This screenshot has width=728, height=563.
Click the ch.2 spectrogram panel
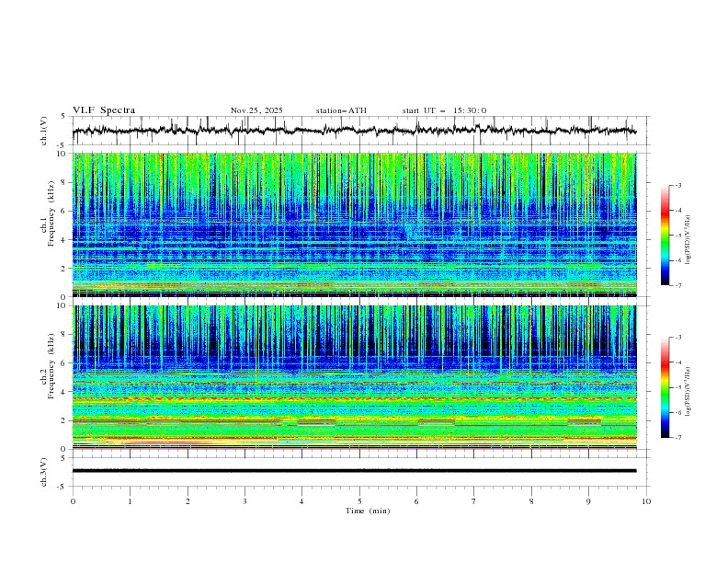pos(354,377)
